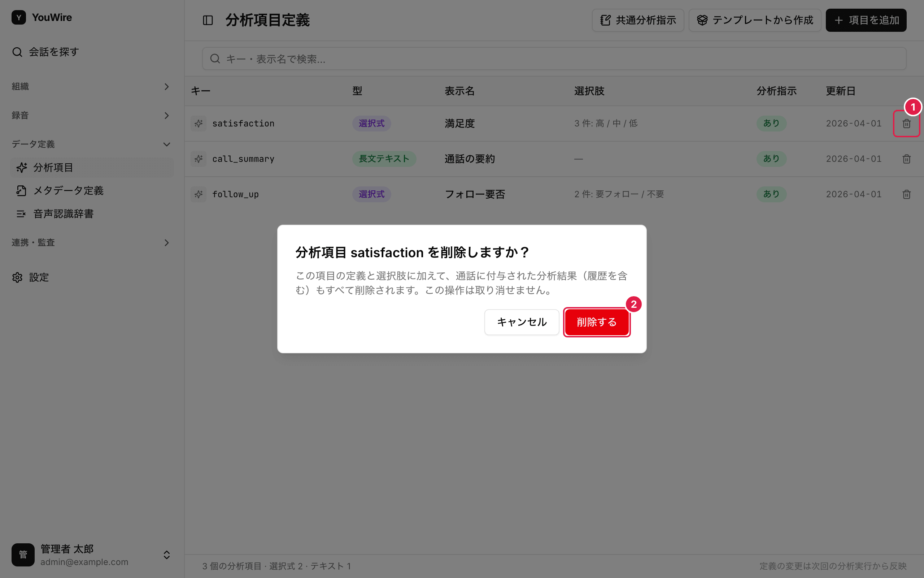Click the 選択肢 column header
The width and height of the screenshot is (924, 578).
[589, 91]
